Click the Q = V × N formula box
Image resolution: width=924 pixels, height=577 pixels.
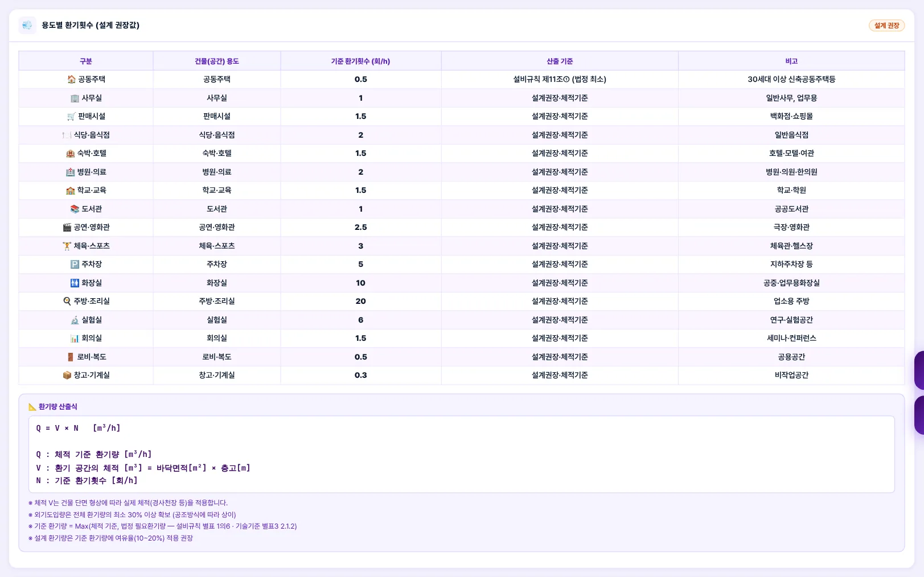462,454
